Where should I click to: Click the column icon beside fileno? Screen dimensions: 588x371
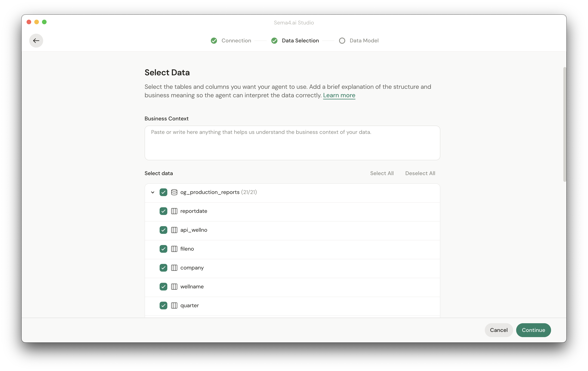click(174, 249)
